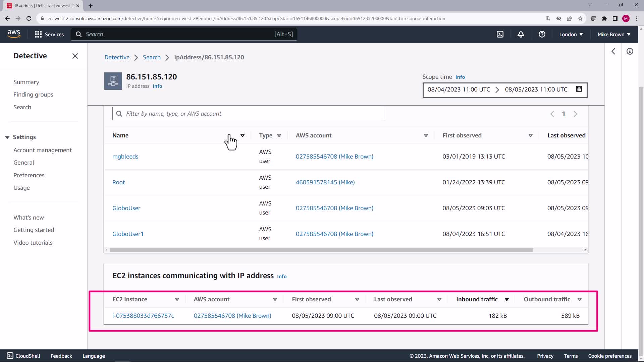Open the scope time calendar icon
The image size is (644, 362).
pos(579,89)
